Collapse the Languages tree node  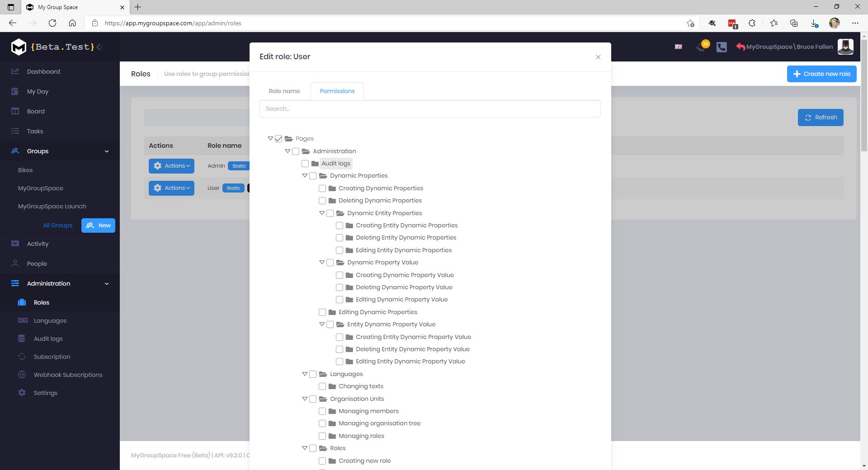[305, 374]
